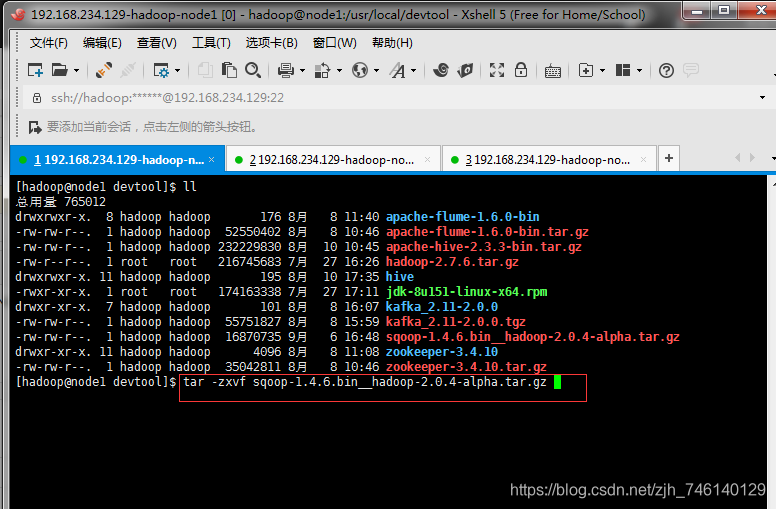The width and height of the screenshot is (776, 509).
Task: Click the Help question mark icon
Action: (x=666, y=71)
